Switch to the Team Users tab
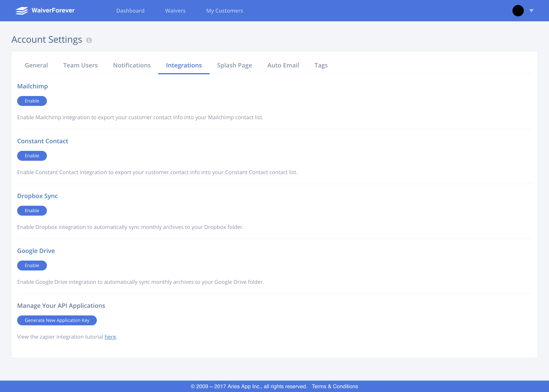This screenshot has width=549, height=392. [x=80, y=65]
